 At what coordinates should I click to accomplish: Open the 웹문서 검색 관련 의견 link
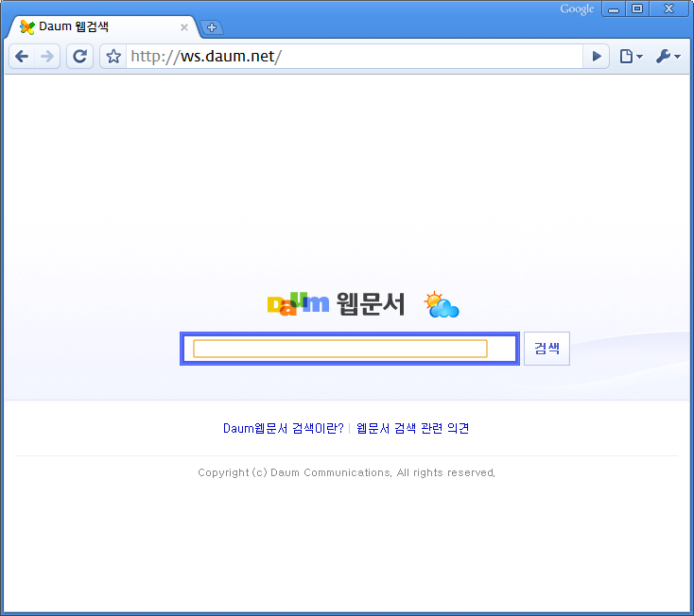(x=412, y=428)
